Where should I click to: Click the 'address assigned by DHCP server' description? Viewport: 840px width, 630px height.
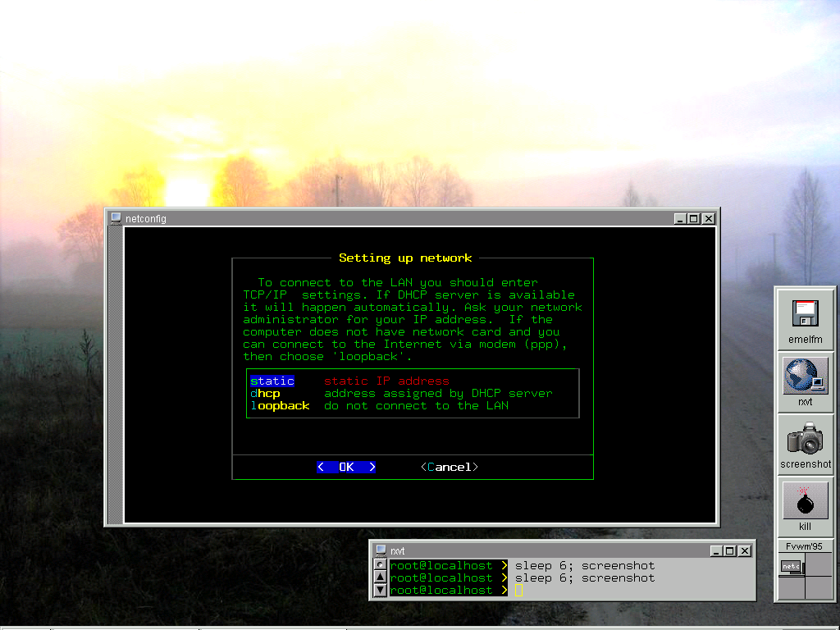coord(438,393)
